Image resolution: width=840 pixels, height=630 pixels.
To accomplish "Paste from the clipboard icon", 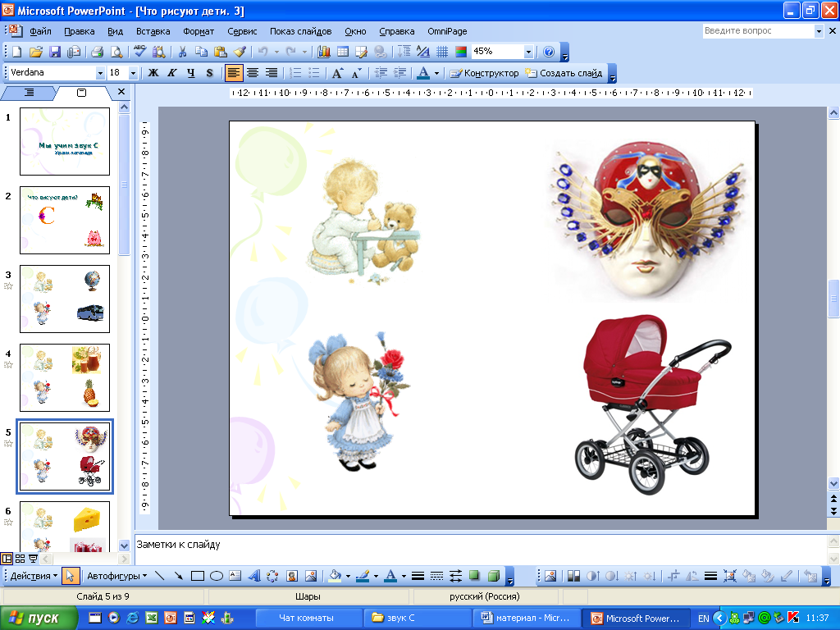I will [x=220, y=52].
